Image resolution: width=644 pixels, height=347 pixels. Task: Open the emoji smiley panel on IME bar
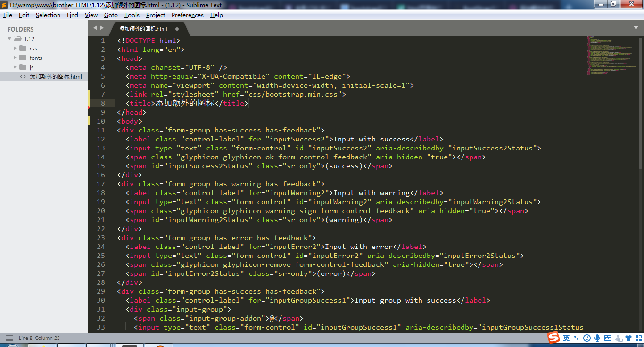point(587,338)
